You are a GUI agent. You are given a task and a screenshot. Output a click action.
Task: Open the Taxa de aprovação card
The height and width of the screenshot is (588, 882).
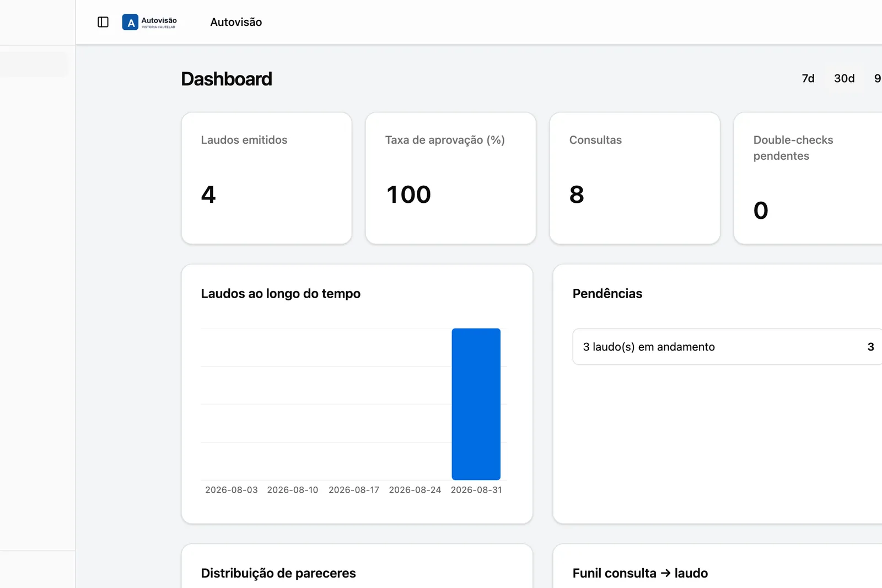click(x=451, y=178)
